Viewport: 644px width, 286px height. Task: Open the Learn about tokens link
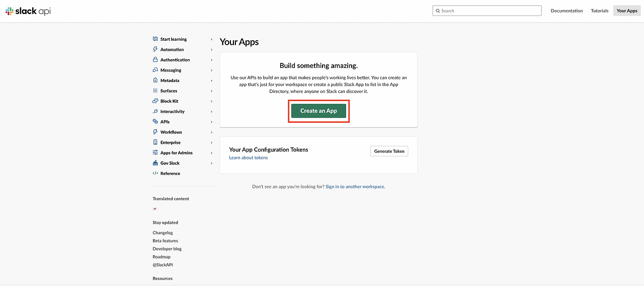[x=249, y=158]
